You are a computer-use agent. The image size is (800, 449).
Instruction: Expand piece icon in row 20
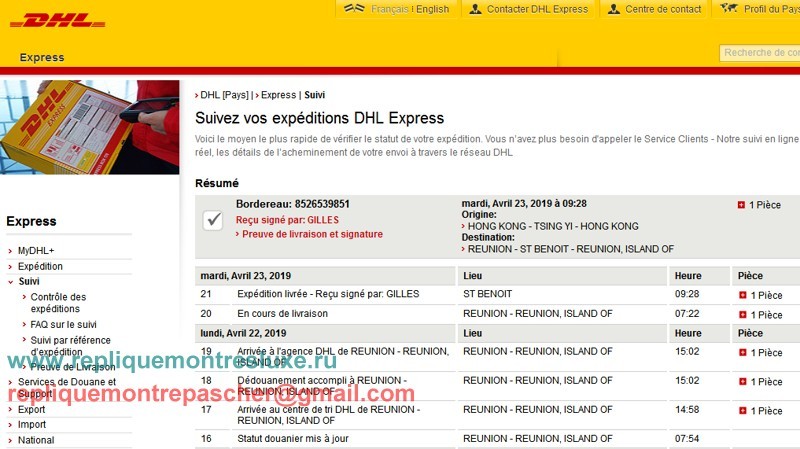pos(742,314)
